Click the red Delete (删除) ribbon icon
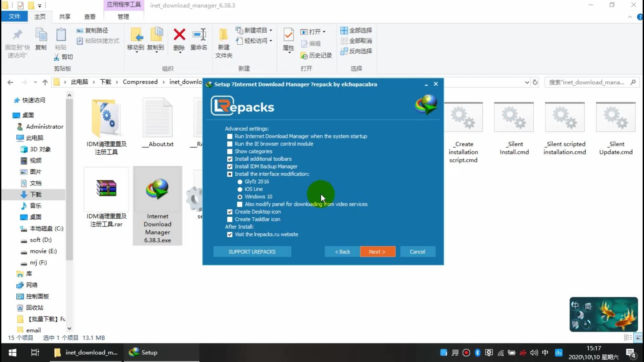This screenshot has height=362, width=644. 179,35
